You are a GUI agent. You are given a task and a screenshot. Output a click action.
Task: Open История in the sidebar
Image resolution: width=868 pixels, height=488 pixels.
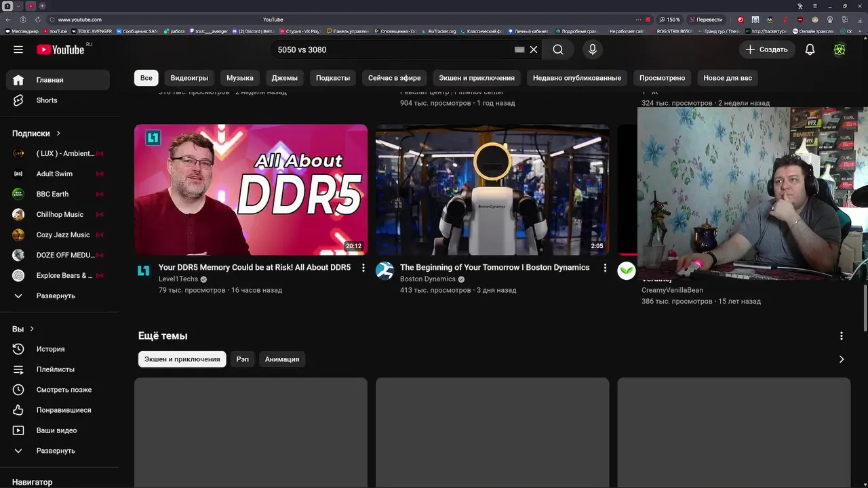coord(58,349)
